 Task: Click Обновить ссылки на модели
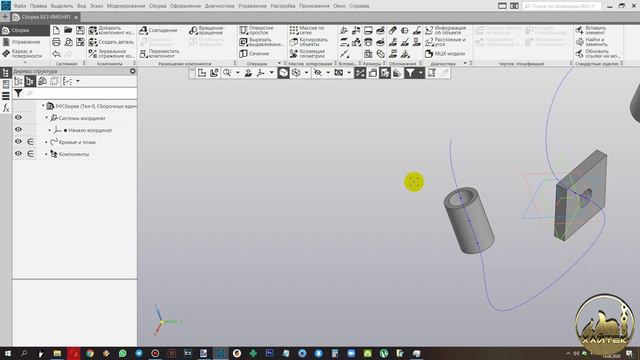point(598,53)
